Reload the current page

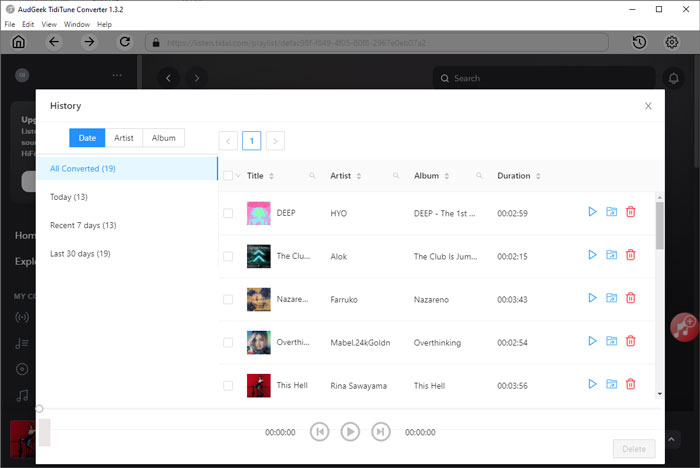click(125, 42)
